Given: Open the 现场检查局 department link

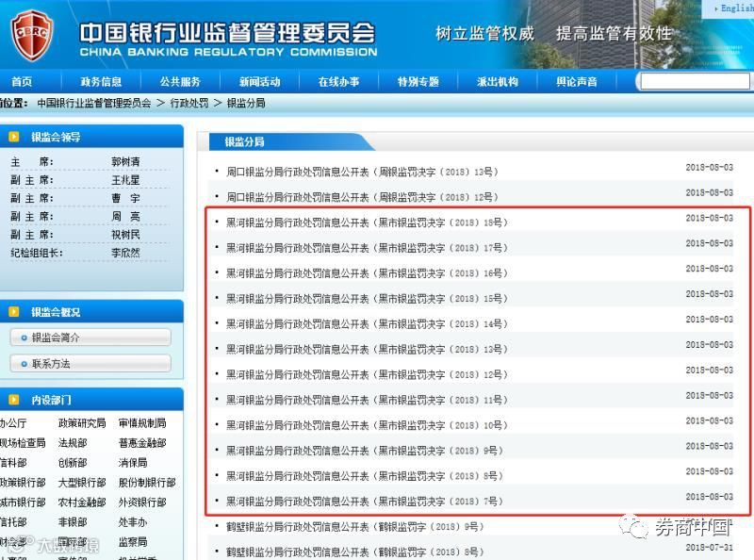Looking at the screenshot, I should pyautogui.click(x=23, y=442).
